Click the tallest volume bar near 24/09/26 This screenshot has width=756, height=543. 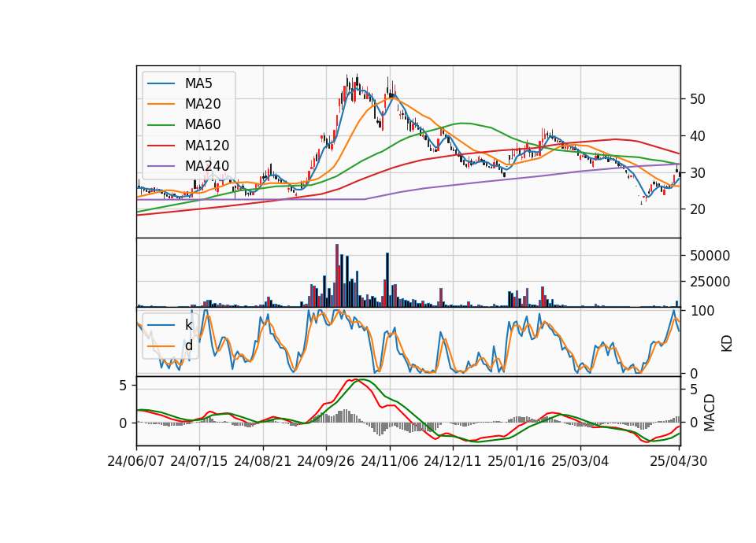(337, 275)
